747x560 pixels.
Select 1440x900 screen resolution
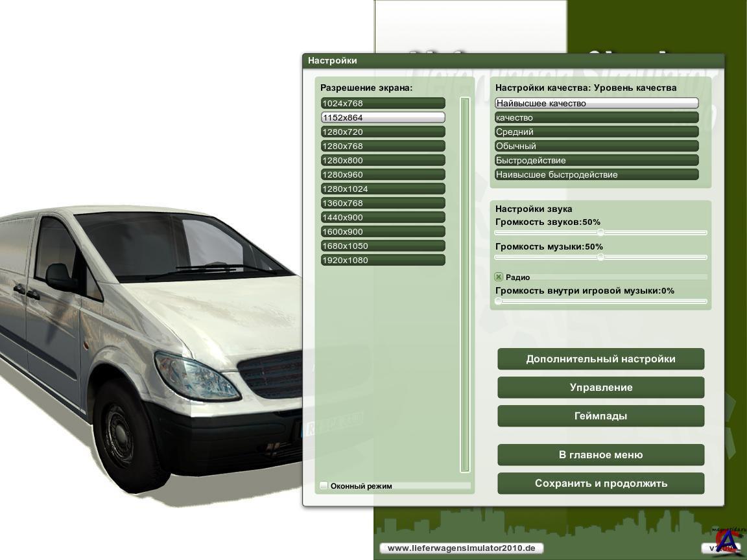[383, 218]
